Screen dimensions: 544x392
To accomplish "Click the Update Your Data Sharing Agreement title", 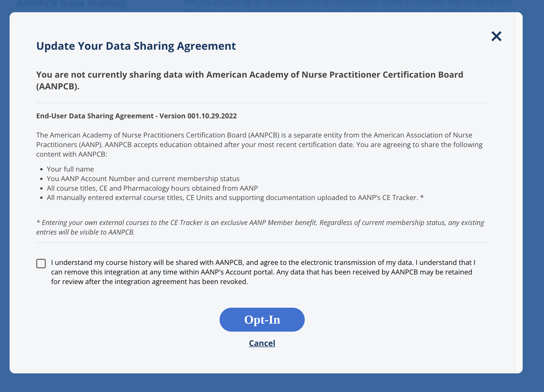I will pyautogui.click(x=136, y=46).
